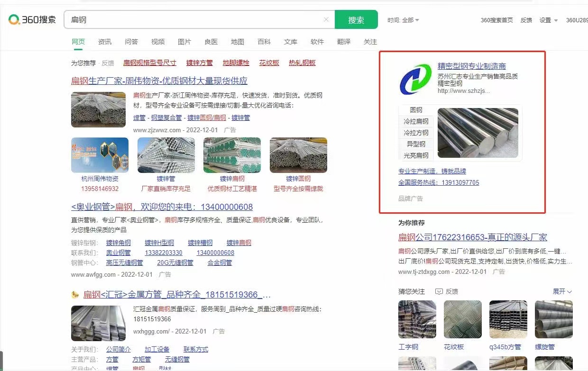Image resolution: width=588 pixels, height=371 pixels.
Task: Open the 扁钢公司17622316653 result title
Action: [x=473, y=237]
